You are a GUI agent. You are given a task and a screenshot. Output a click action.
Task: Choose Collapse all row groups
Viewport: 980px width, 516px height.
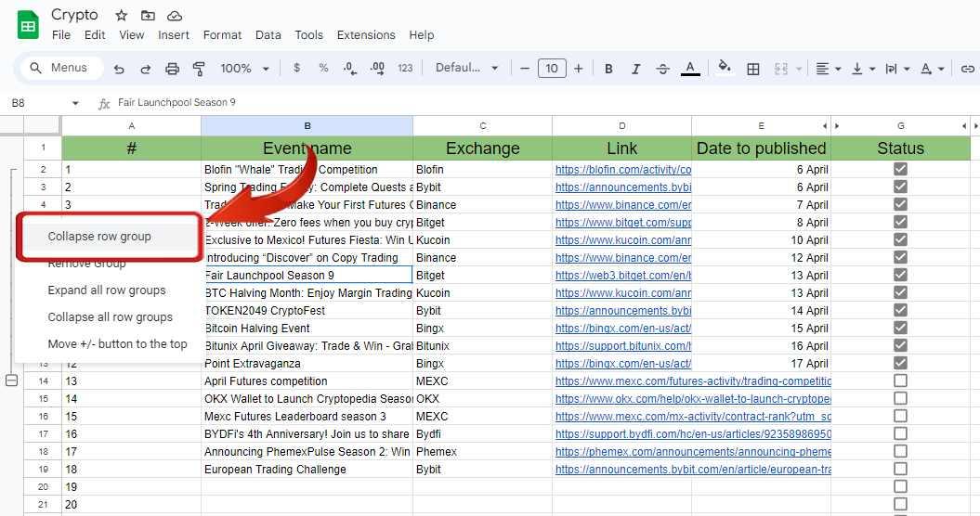point(110,316)
